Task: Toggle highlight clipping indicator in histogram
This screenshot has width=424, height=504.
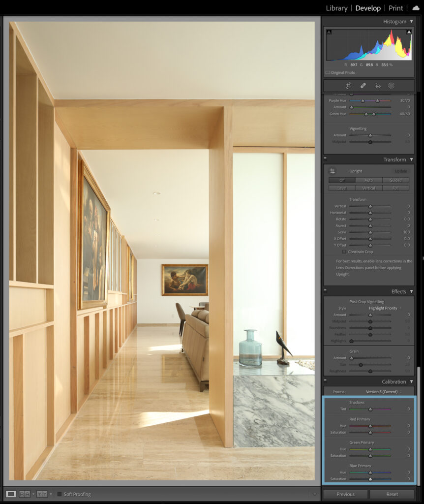Action: point(409,32)
